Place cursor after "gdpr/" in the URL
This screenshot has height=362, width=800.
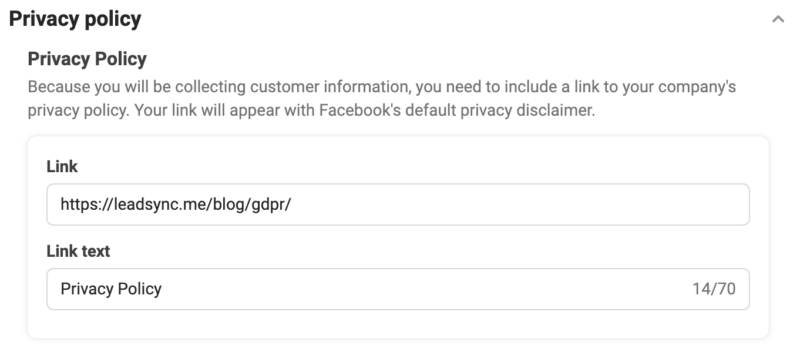(291, 204)
